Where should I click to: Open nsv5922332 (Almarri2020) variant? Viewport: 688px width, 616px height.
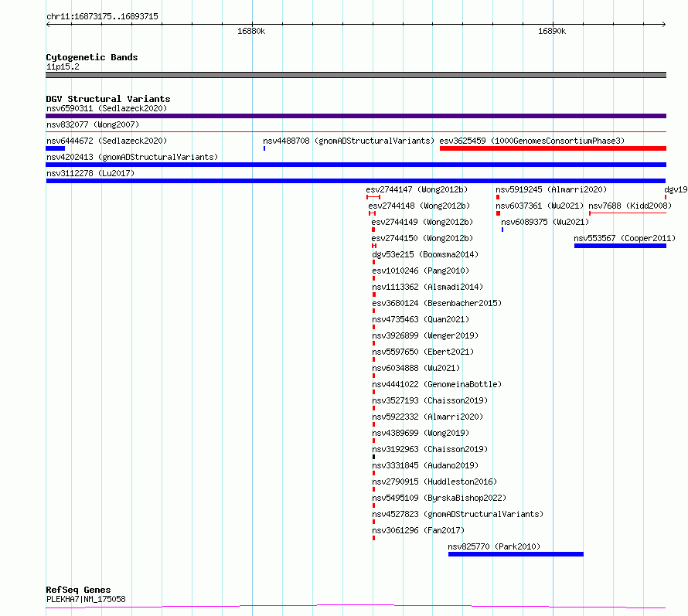point(427,417)
